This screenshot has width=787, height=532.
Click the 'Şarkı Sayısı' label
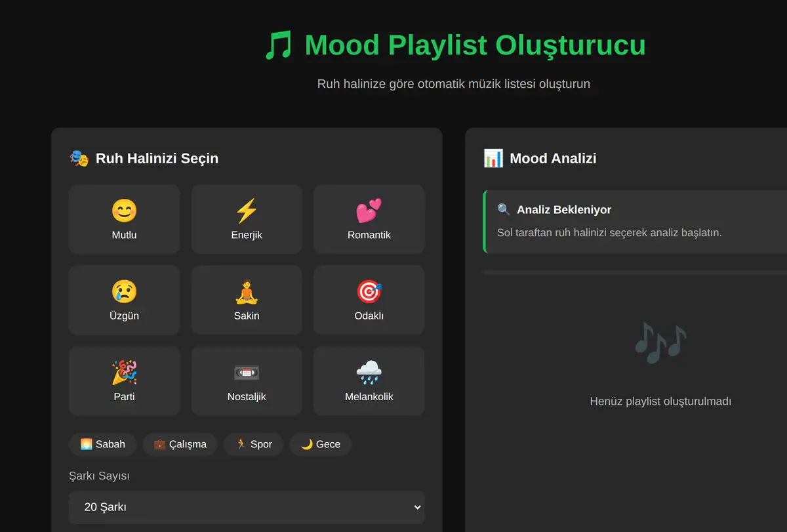(x=99, y=476)
